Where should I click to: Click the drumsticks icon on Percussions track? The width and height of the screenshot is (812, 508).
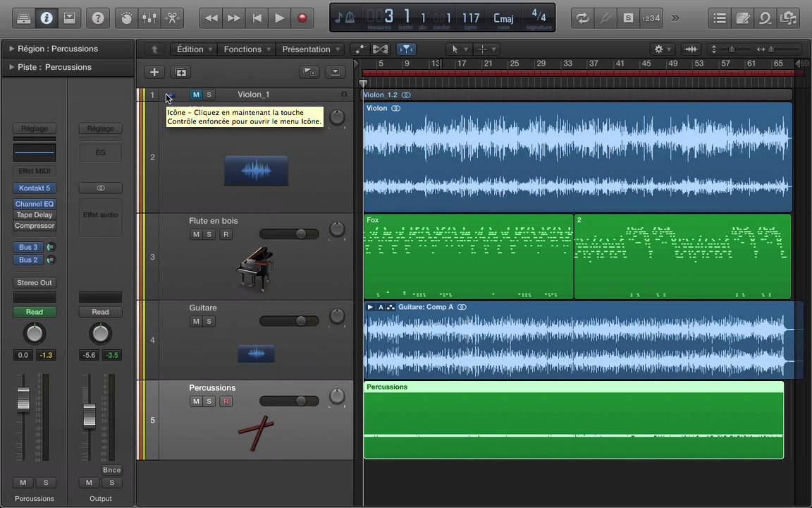pyautogui.click(x=256, y=433)
